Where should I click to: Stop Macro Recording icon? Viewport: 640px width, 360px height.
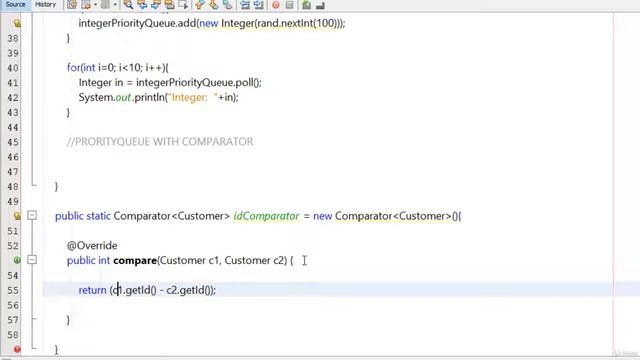289,5
